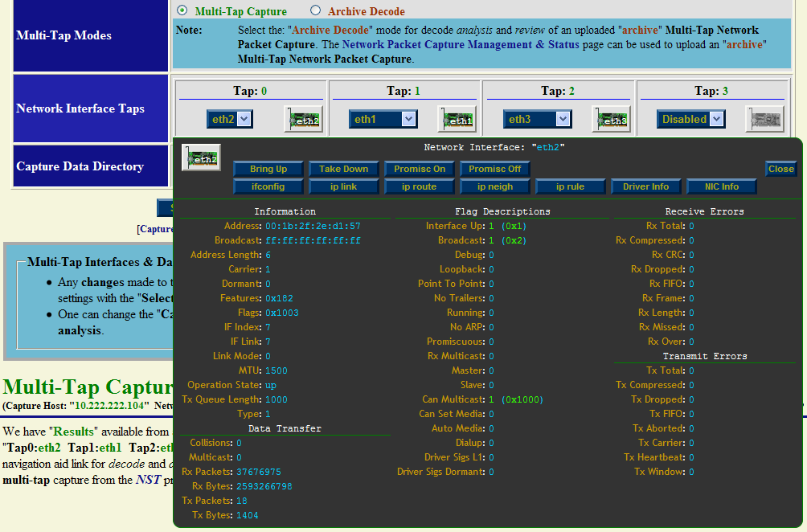
Task: Click the ip link button
Action: [x=343, y=186]
